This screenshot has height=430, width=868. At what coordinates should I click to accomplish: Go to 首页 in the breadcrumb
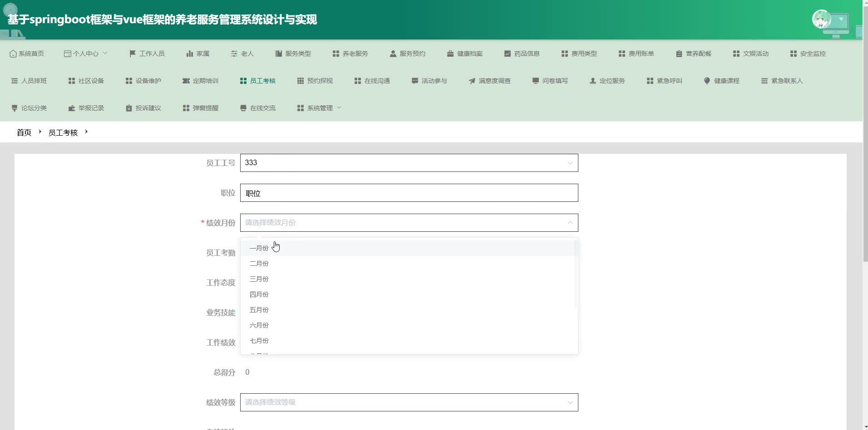coord(24,132)
